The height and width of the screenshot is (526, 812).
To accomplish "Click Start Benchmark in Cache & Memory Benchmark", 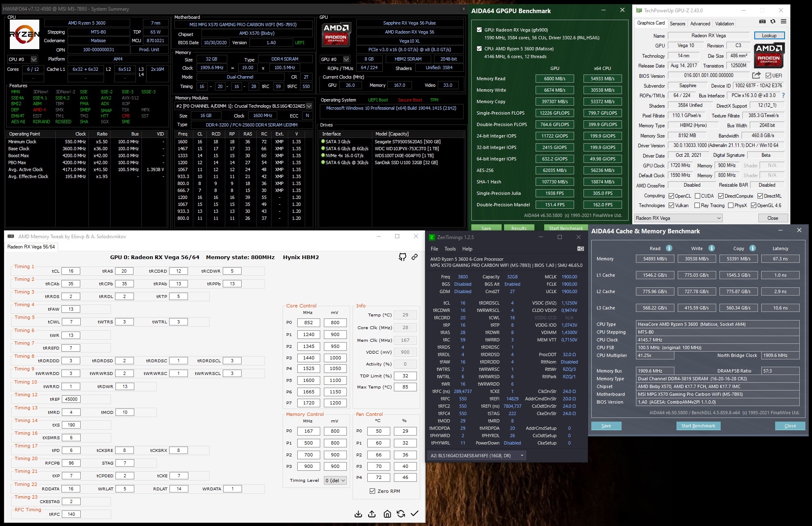I will pyautogui.click(x=698, y=426).
